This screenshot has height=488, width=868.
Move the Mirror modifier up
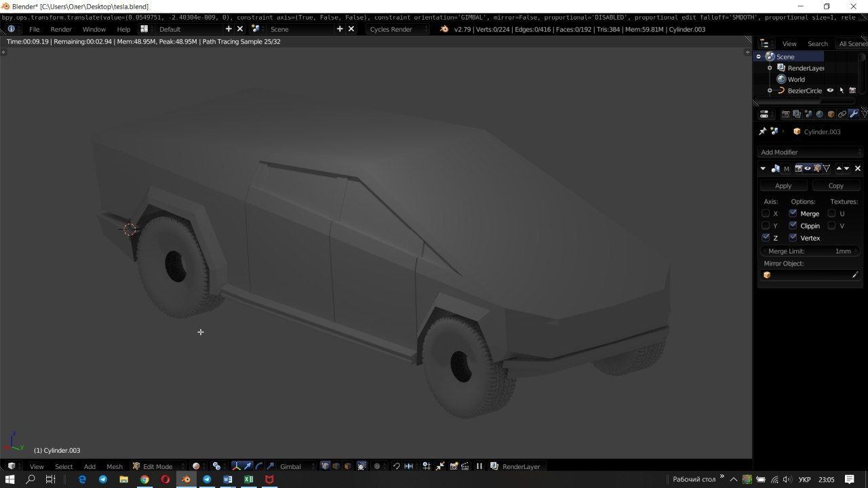[x=839, y=168]
